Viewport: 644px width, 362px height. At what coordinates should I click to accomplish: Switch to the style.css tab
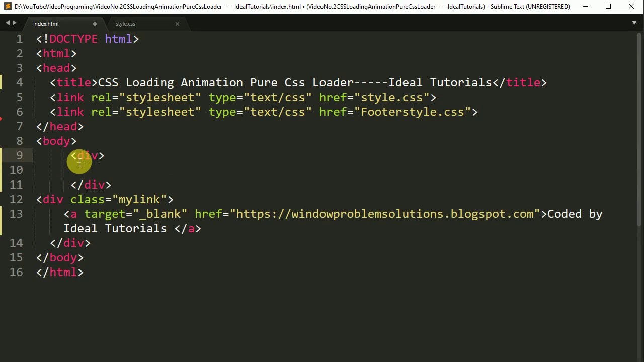point(125,24)
